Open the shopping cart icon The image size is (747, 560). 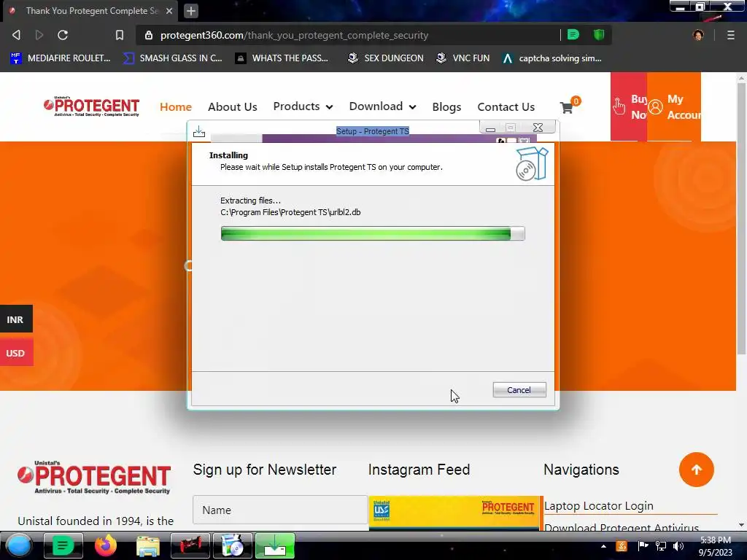pos(567,108)
